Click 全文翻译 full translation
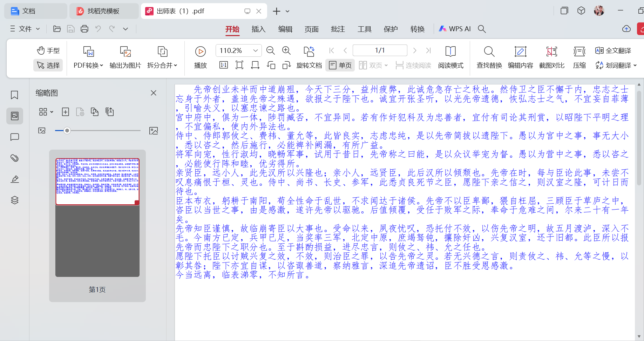This screenshot has height=341, width=644. tap(613, 50)
